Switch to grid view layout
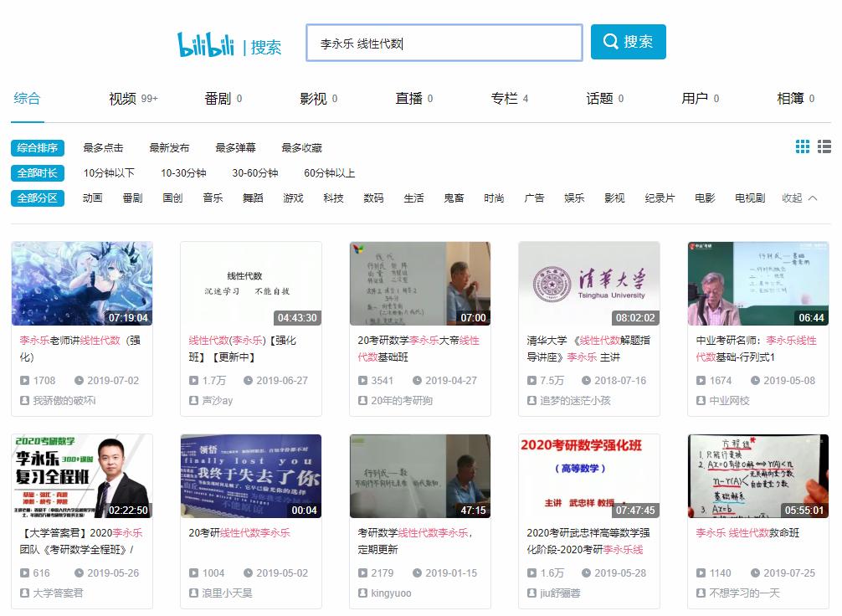 pos(802,147)
